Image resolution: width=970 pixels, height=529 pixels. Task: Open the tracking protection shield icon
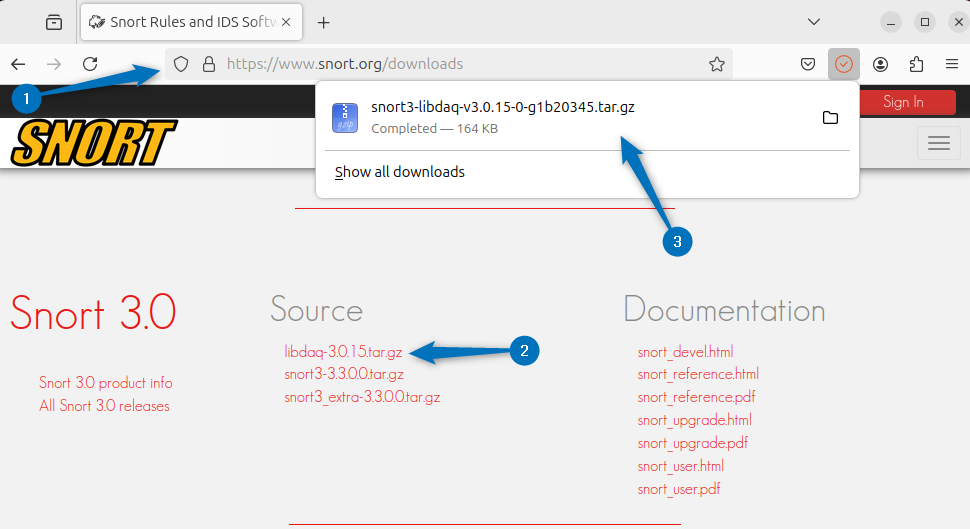coord(181,64)
